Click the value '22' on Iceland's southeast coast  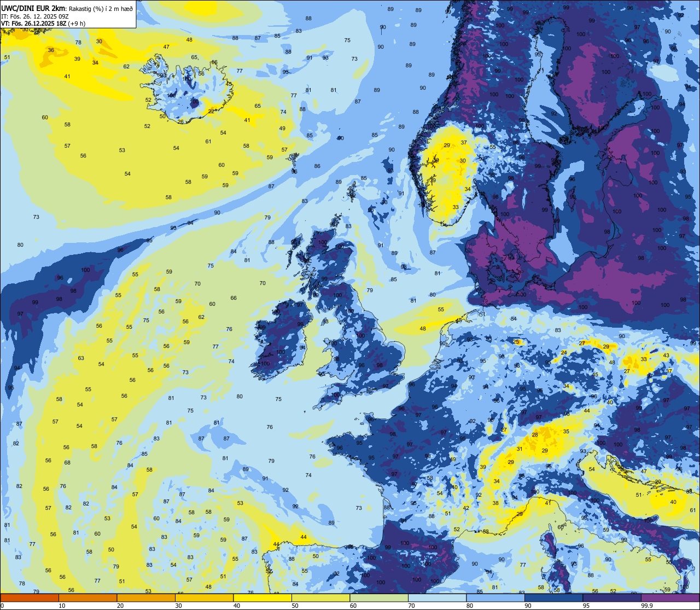[212, 112]
